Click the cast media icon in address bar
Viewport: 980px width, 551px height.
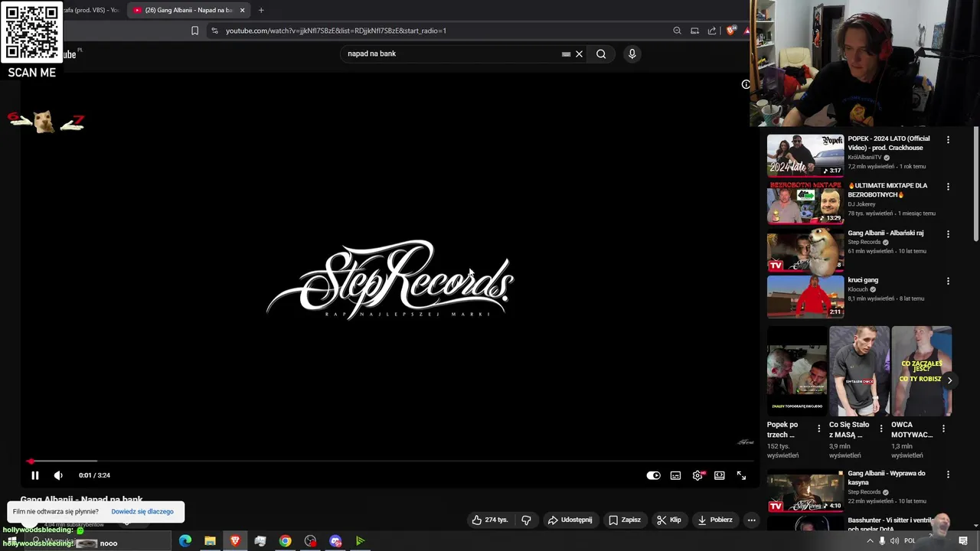coord(694,31)
